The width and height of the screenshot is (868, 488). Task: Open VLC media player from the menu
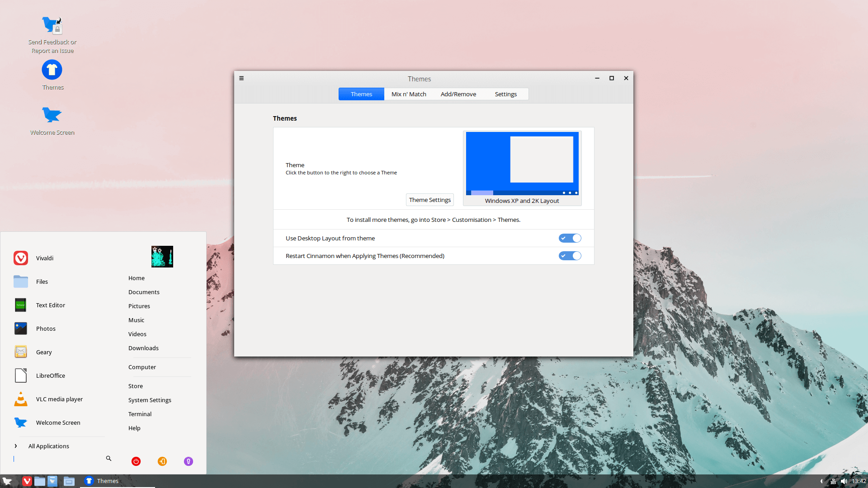coord(59,399)
